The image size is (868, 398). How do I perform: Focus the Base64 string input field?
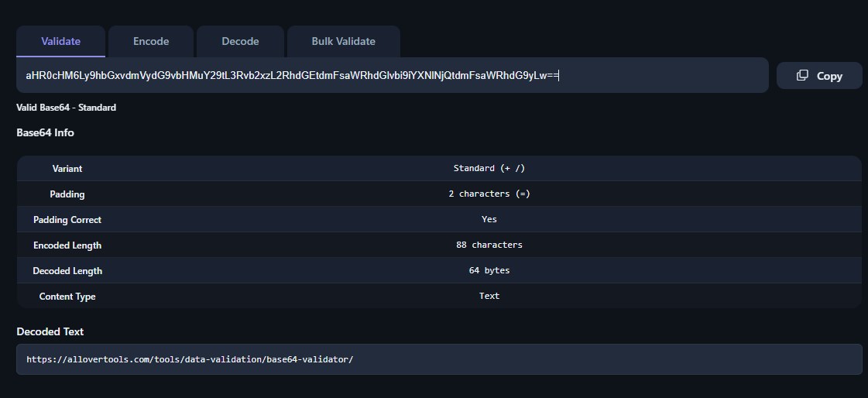[x=393, y=75]
